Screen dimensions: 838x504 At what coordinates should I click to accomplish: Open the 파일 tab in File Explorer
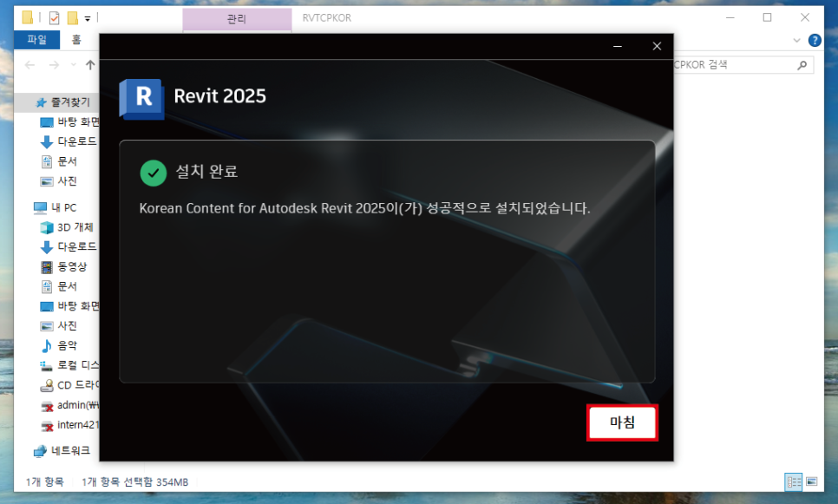(37, 40)
